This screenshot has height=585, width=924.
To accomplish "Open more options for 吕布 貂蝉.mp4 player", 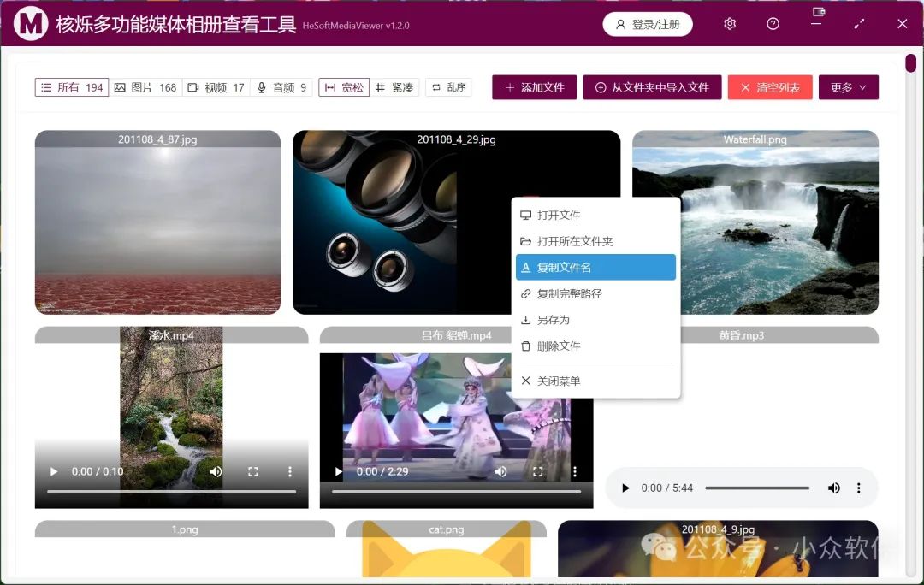I will coord(575,471).
